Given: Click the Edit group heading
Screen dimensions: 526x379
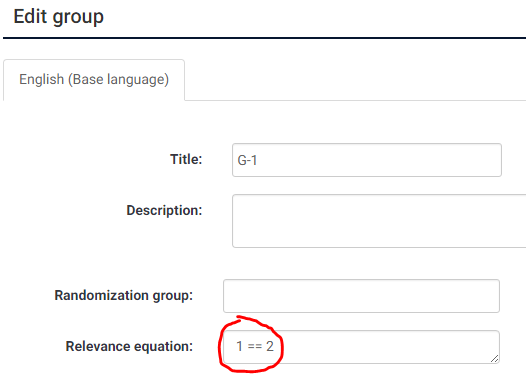Looking at the screenshot, I should (58, 16).
